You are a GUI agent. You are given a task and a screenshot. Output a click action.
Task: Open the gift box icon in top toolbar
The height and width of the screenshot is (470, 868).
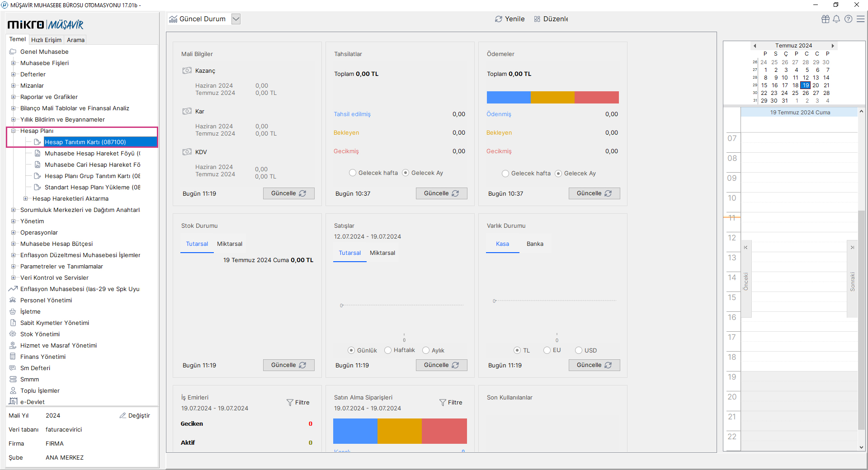(826, 19)
